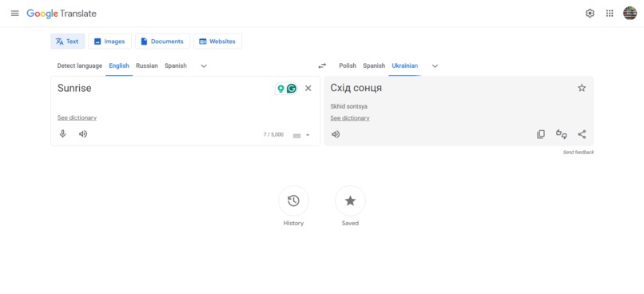Open See dictionary under translation
This screenshot has height=294, width=644.
(350, 118)
